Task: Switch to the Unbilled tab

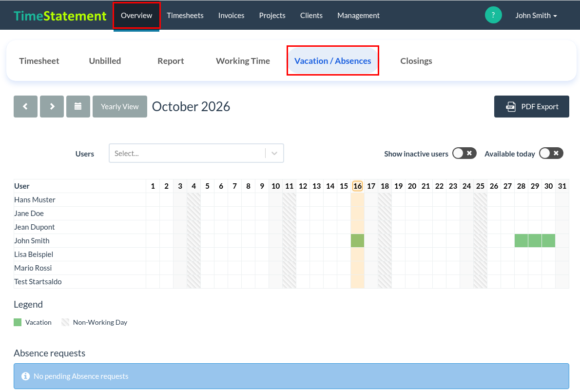Action: tap(105, 61)
